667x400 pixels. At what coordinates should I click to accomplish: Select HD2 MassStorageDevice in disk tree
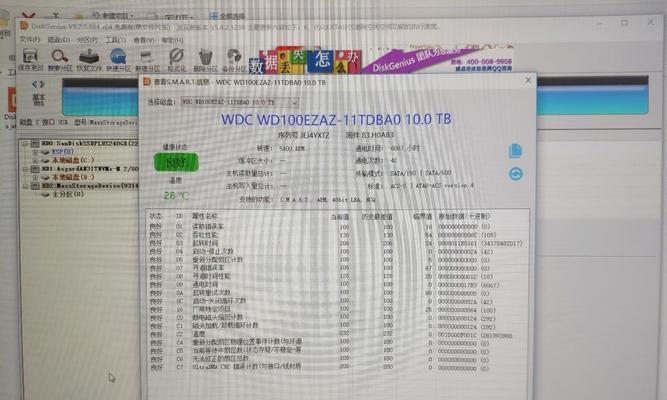(x=90, y=186)
